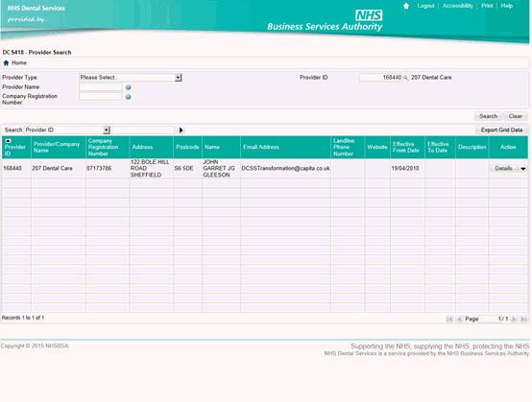
Task: Select the DCSSTransformation@capita.co.uk email cell
Action: (285, 169)
